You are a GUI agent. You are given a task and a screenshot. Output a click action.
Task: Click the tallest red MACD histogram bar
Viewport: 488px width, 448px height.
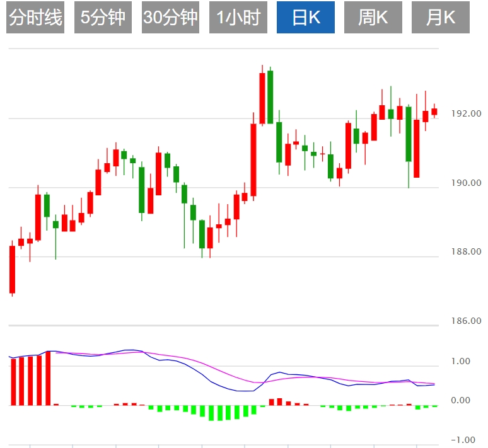coord(48,378)
